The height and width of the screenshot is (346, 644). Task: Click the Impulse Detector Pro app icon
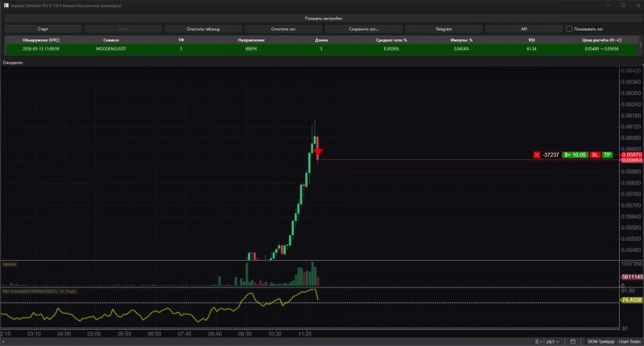point(6,6)
